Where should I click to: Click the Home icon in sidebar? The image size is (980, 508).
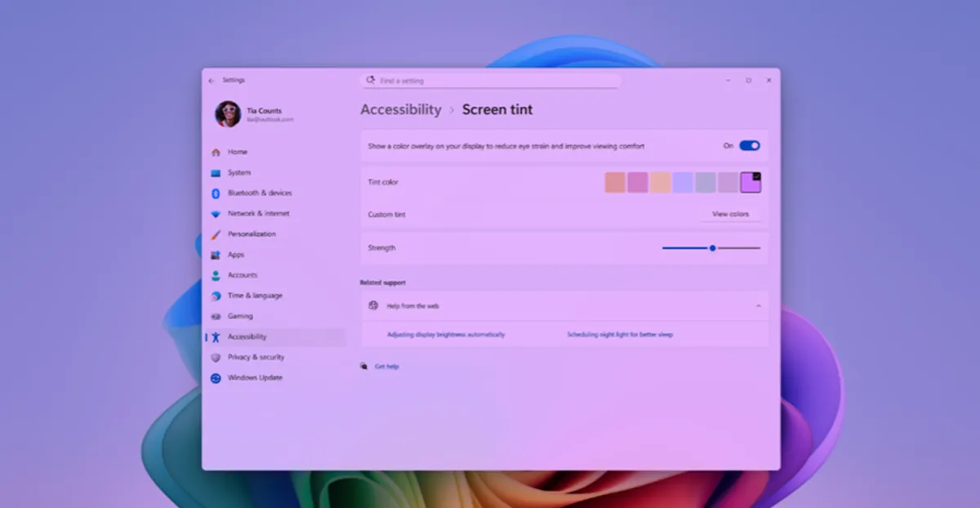216,152
